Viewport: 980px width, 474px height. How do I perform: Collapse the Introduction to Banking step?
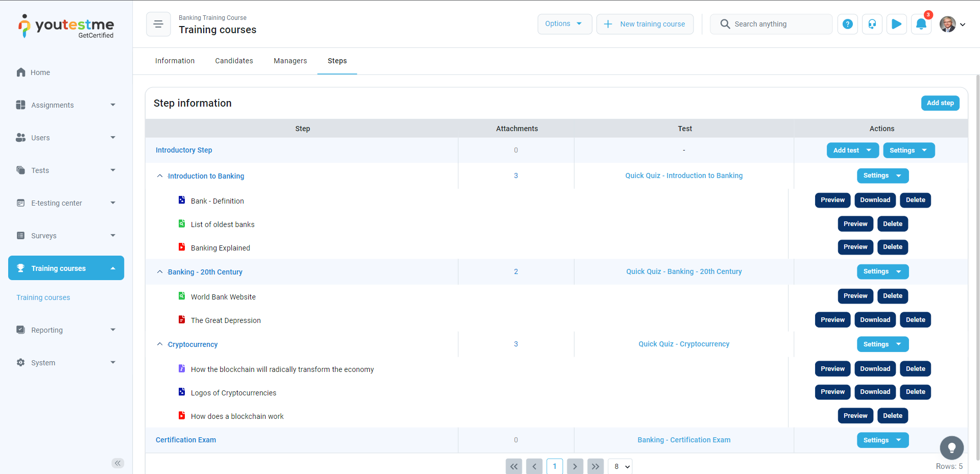pos(160,176)
